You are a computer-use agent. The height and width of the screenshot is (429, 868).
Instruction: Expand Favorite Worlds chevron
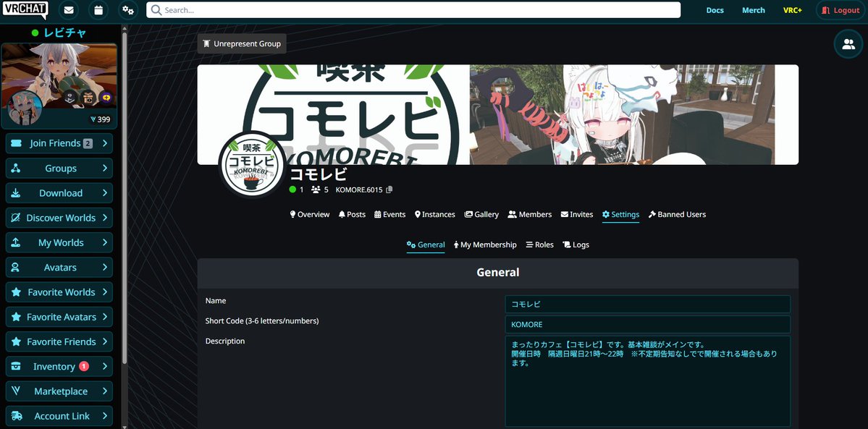tap(105, 292)
